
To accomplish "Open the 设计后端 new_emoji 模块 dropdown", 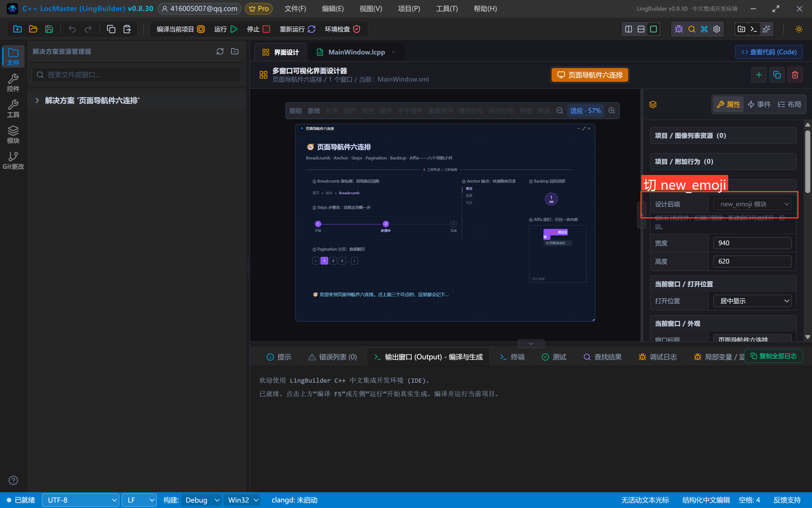I will tap(752, 204).
